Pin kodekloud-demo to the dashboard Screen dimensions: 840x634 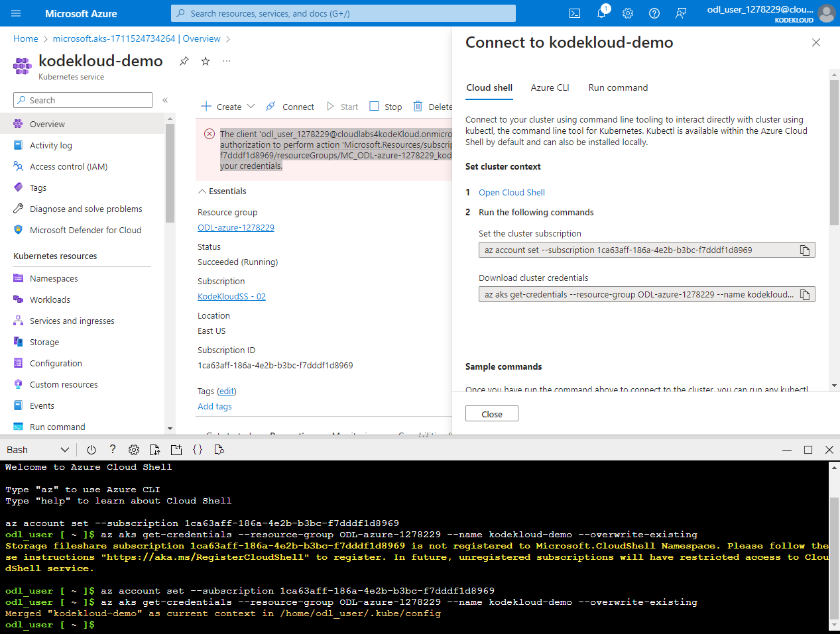pos(184,61)
